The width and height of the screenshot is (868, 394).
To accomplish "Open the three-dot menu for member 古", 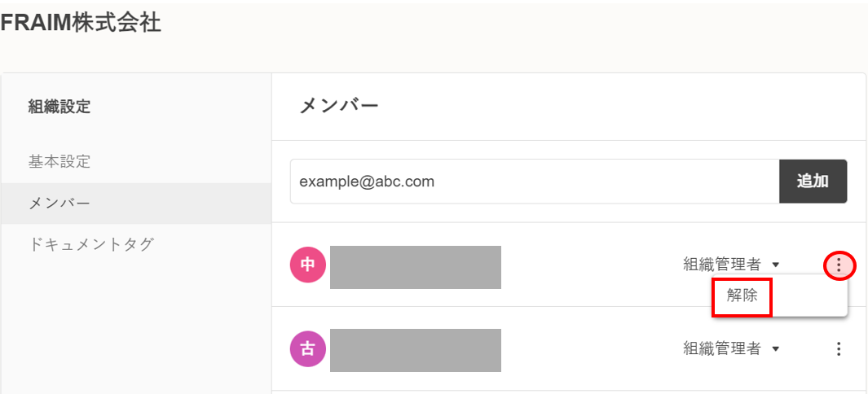I will click(839, 349).
